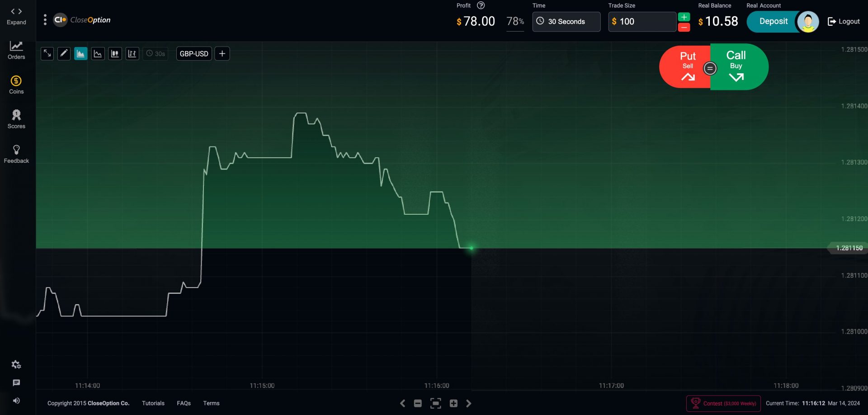
Task: Open the Coins section
Action: [x=16, y=85]
